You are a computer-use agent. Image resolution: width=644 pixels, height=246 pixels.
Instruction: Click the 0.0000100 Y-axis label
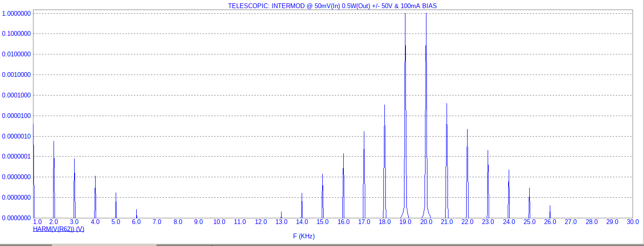[x=17, y=116]
